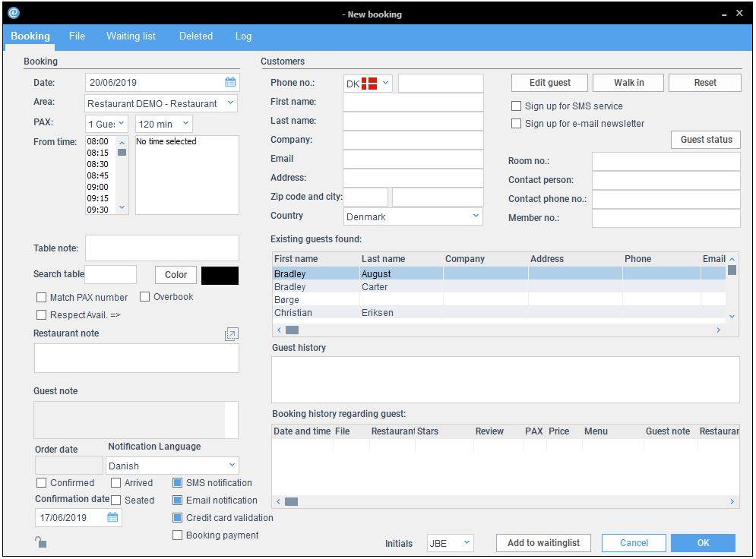Click the Table note input field
756x559 pixels.
tap(162, 248)
